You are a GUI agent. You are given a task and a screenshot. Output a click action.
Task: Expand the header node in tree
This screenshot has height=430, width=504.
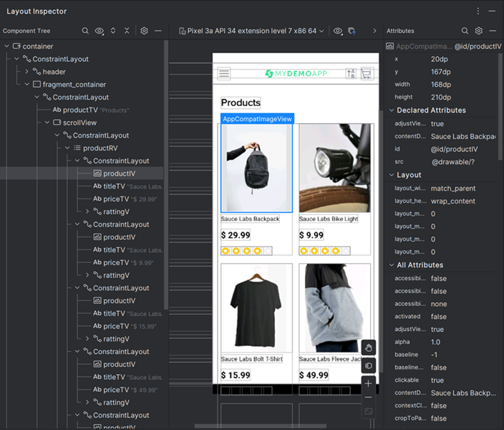pos(26,72)
